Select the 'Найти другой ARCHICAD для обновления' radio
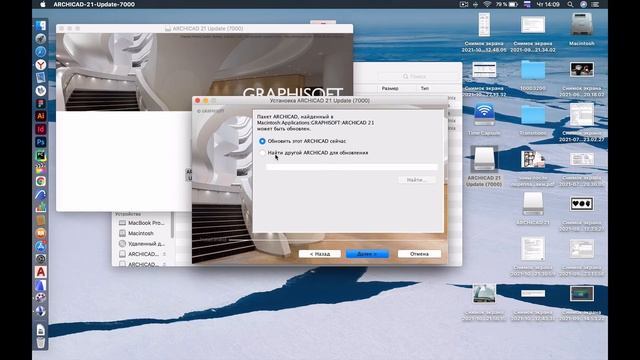This screenshot has width=640, height=360. (262, 153)
